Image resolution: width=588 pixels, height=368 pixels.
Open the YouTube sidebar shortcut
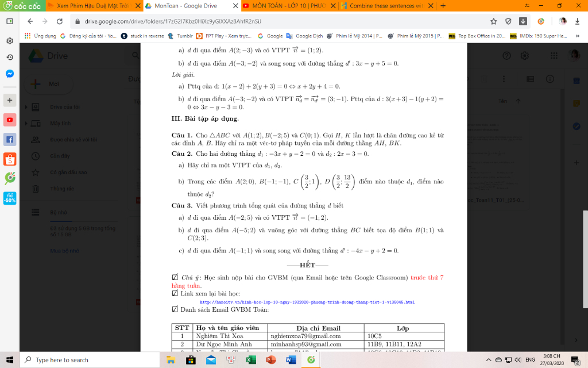pyautogui.click(x=10, y=120)
